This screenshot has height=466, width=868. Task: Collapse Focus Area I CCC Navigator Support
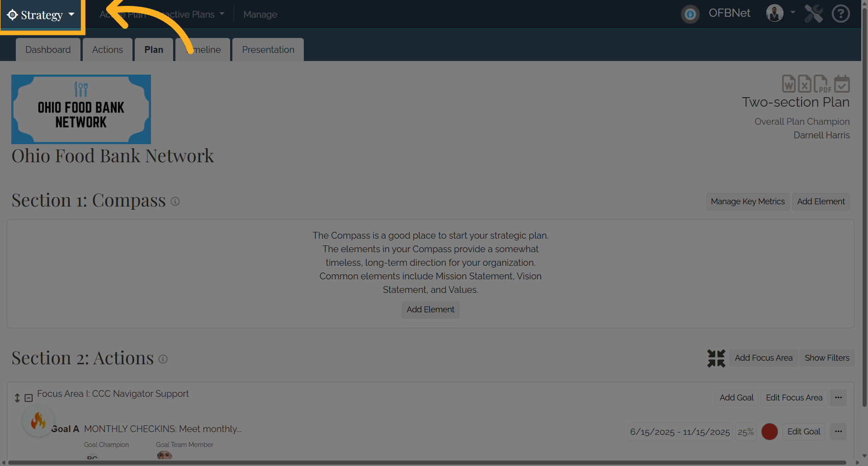(x=28, y=398)
